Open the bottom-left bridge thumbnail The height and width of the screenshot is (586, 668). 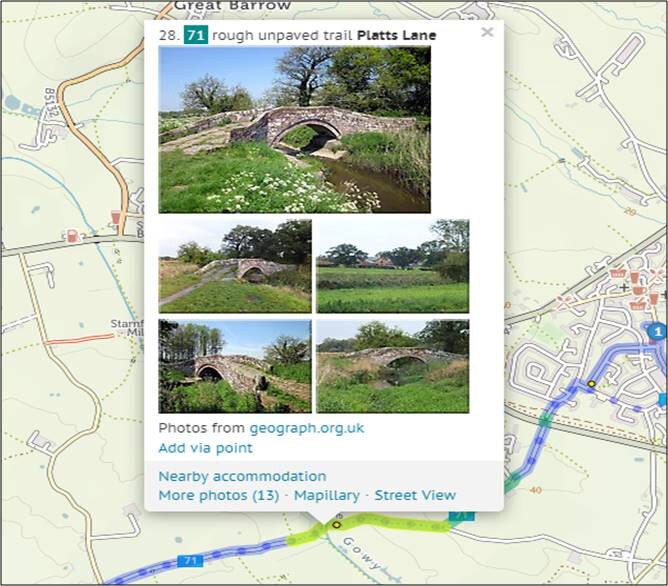tap(234, 366)
